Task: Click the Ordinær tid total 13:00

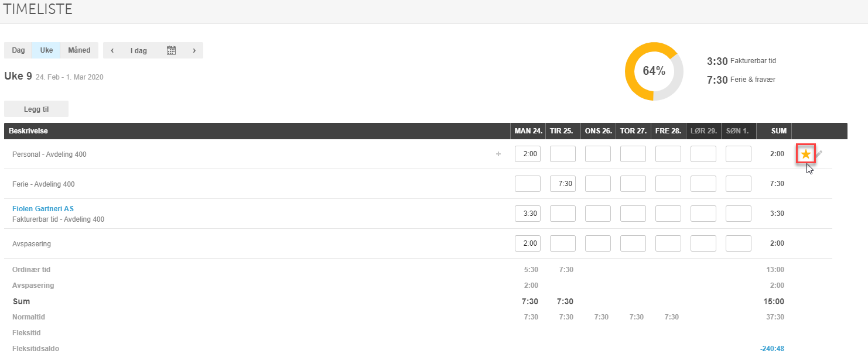Action: click(x=775, y=270)
